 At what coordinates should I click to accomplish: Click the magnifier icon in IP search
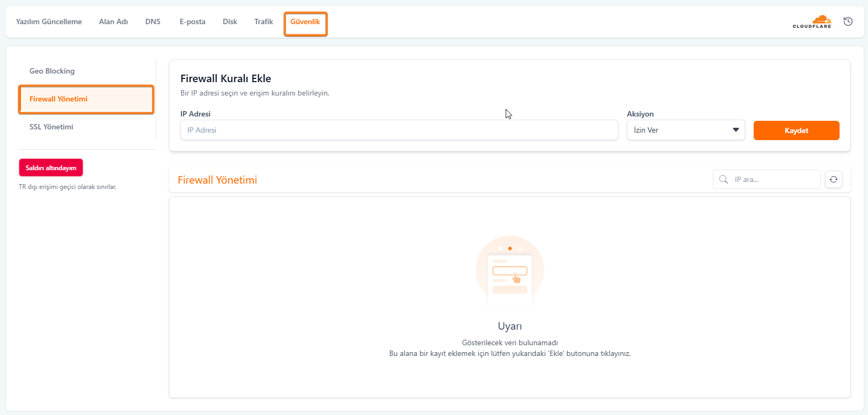[x=724, y=179]
